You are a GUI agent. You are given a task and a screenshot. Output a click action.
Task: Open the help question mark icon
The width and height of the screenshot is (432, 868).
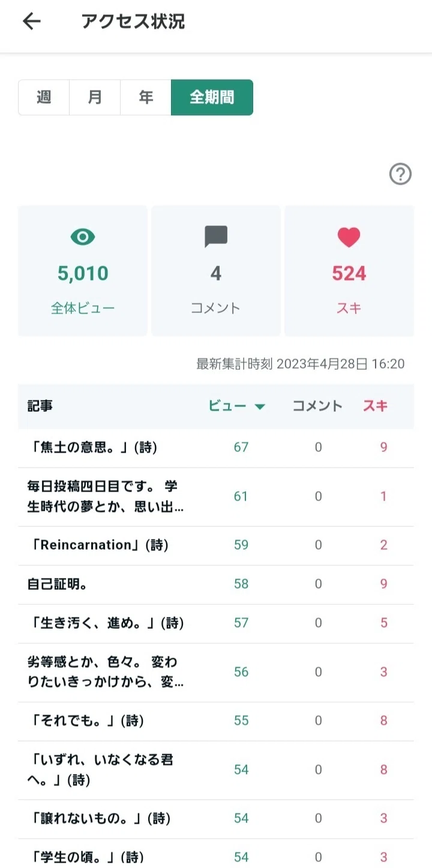click(x=400, y=174)
